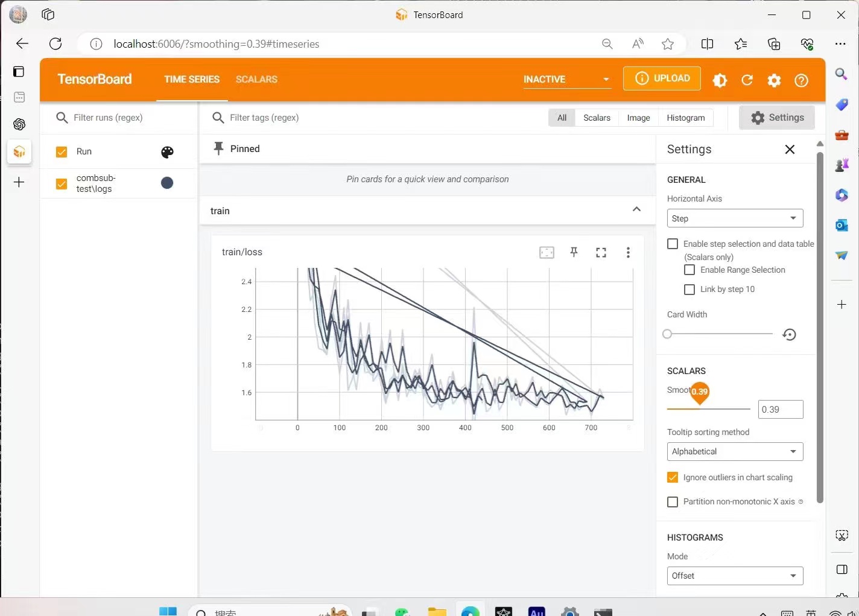Open TensorBoard settings from the header gear icon
Viewport: 859px width, 616px height.
pyautogui.click(x=774, y=80)
